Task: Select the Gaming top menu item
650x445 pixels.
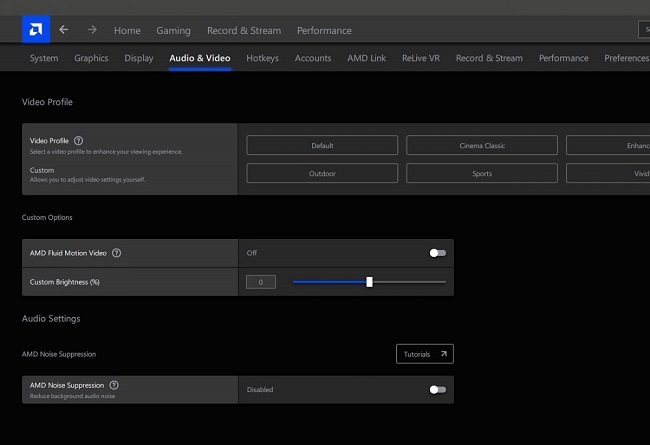Action: (x=173, y=31)
